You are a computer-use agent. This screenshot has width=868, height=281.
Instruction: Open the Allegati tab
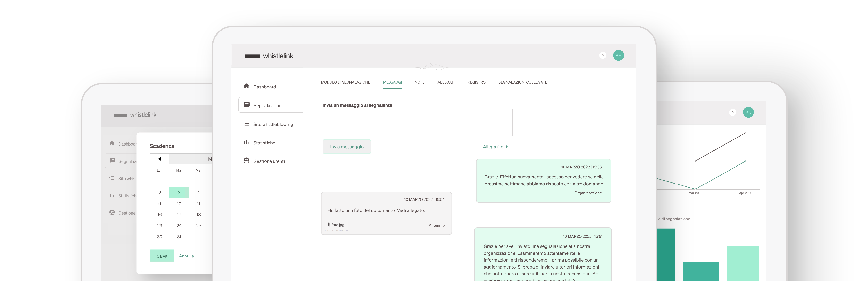446,82
